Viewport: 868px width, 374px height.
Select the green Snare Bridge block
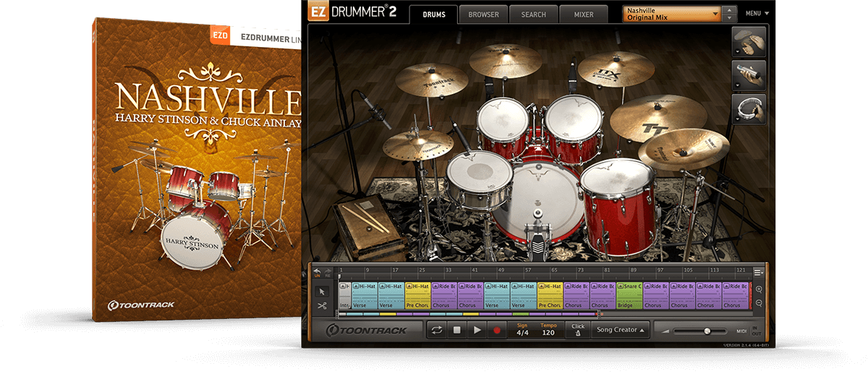click(x=629, y=295)
